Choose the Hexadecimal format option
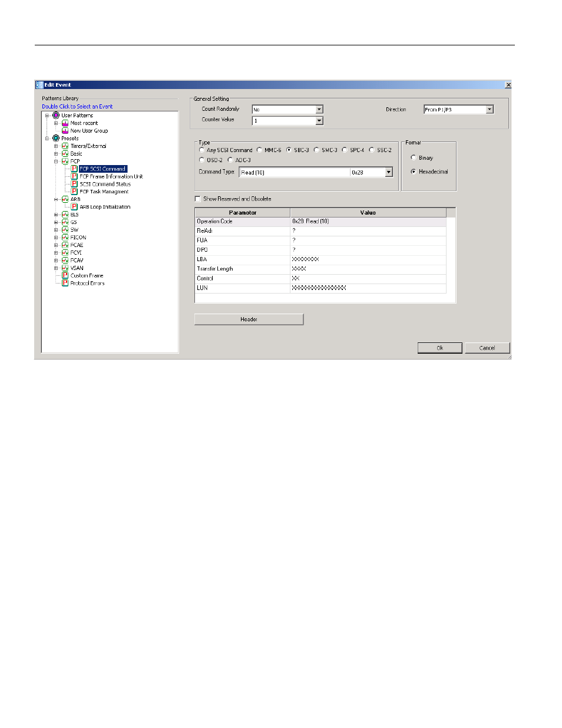The height and width of the screenshot is (728, 562). pyautogui.click(x=414, y=172)
